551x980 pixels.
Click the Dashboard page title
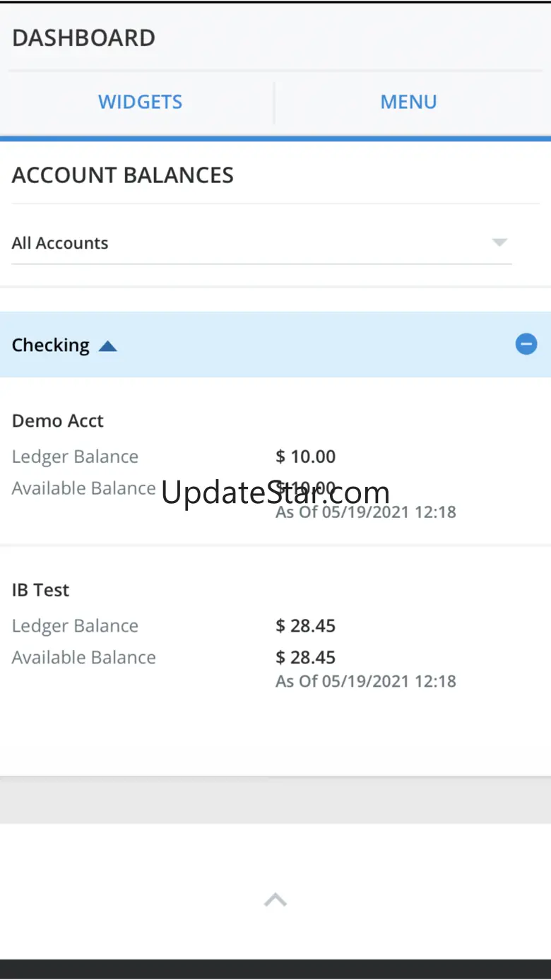pos(83,38)
